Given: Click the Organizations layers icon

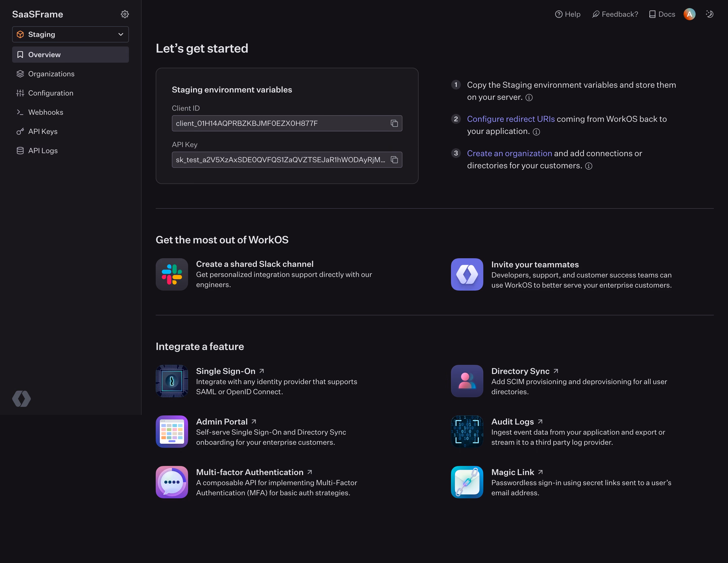Looking at the screenshot, I should 20,74.
